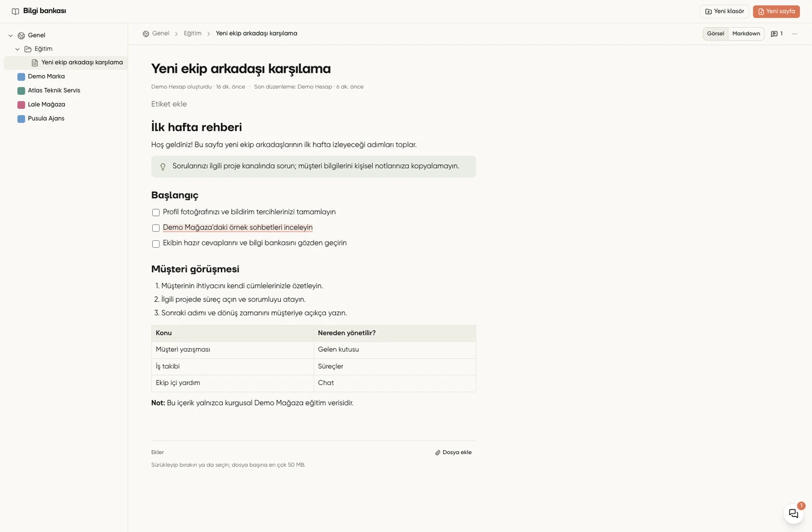
Task: Create a page with Yeni sayfa button
Action: click(776, 11)
